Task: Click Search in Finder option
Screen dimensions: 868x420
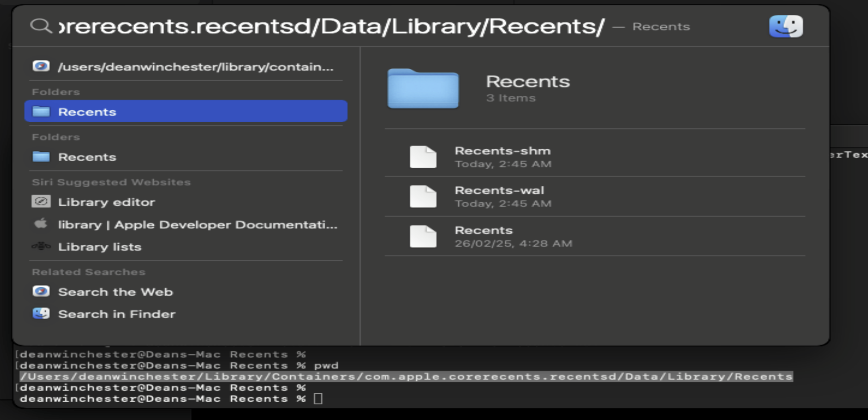Action: 117,314
